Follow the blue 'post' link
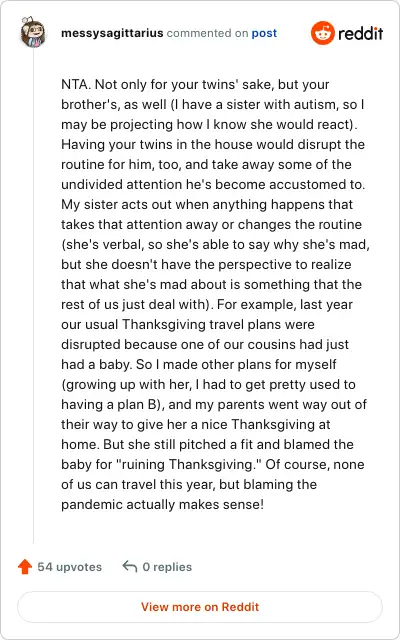 [x=264, y=33]
